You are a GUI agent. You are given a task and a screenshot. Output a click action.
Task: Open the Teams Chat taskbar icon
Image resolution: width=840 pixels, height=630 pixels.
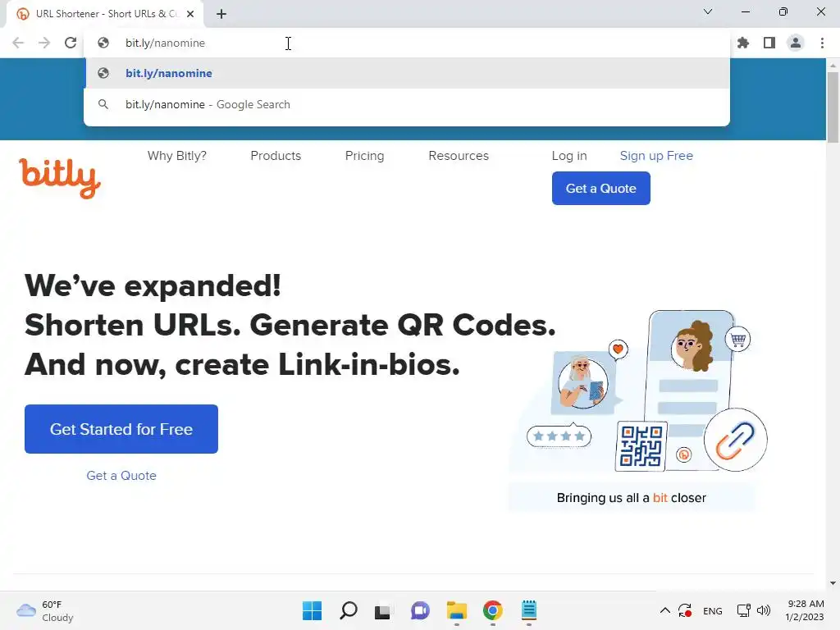[x=420, y=610]
